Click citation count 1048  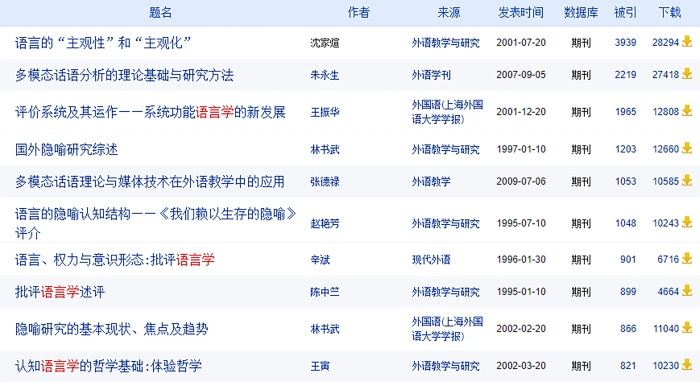(625, 223)
